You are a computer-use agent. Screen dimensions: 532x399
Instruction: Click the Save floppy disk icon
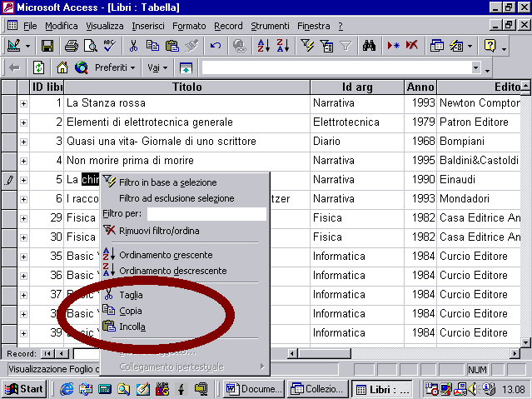point(47,46)
